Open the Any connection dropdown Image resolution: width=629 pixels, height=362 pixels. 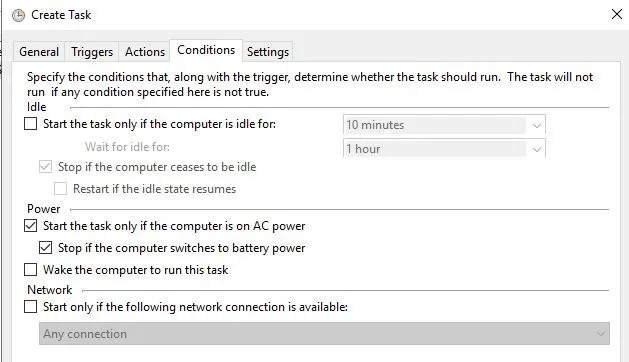324,334
